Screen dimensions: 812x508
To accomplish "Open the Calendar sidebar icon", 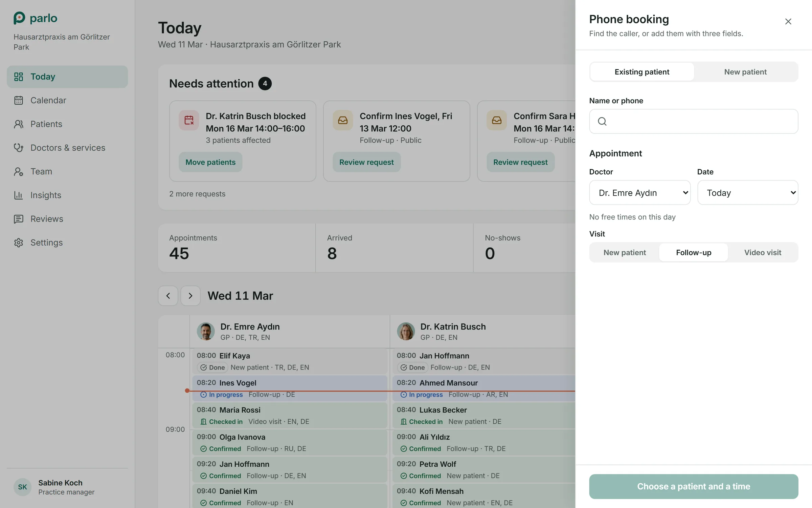I will [x=19, y=100].
